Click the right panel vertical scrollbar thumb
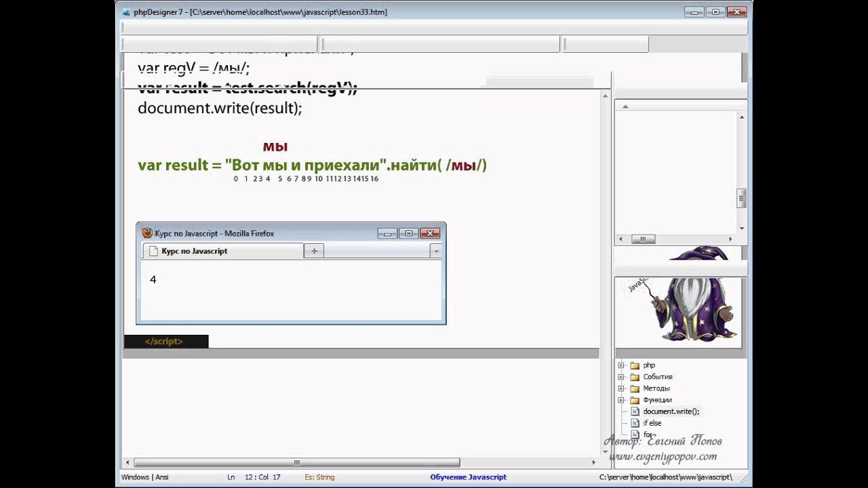Image resolution: width=868 pixels, height=488 pixels. (742, 198)
